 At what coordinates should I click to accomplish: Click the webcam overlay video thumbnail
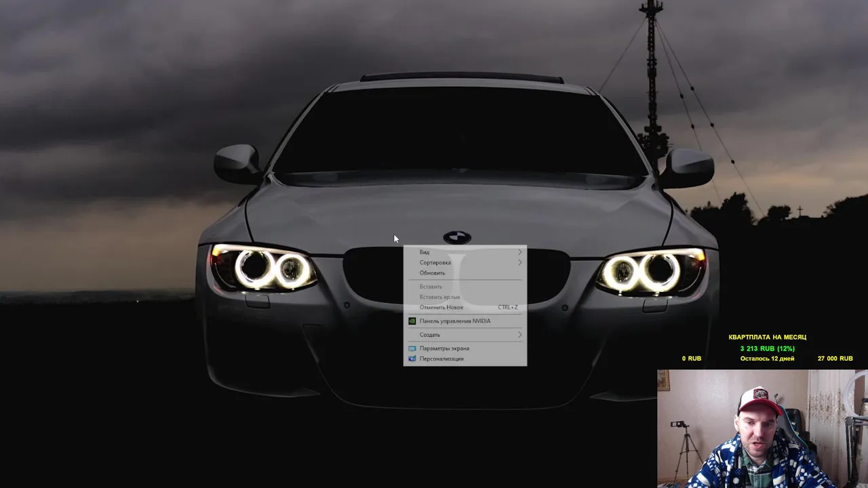(762, 428)
